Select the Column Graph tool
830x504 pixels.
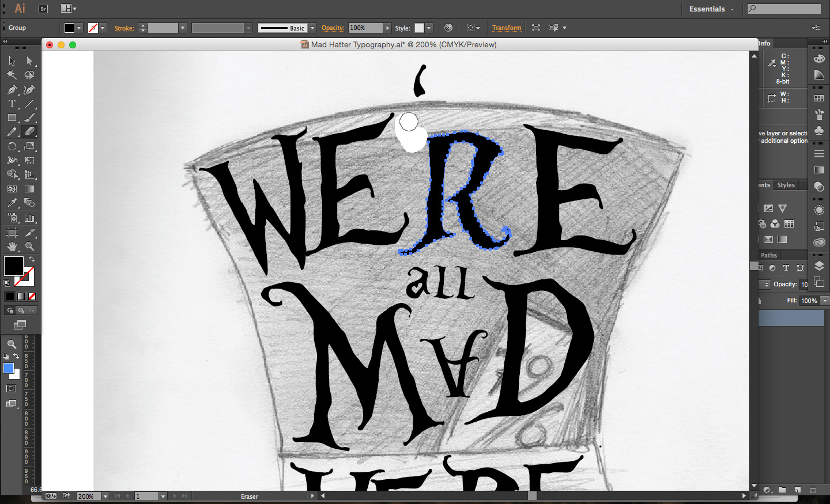pos(29,218)
